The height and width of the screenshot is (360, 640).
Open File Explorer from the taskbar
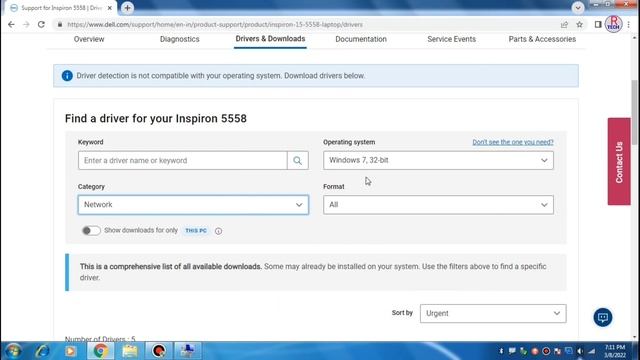click(130, 351)
